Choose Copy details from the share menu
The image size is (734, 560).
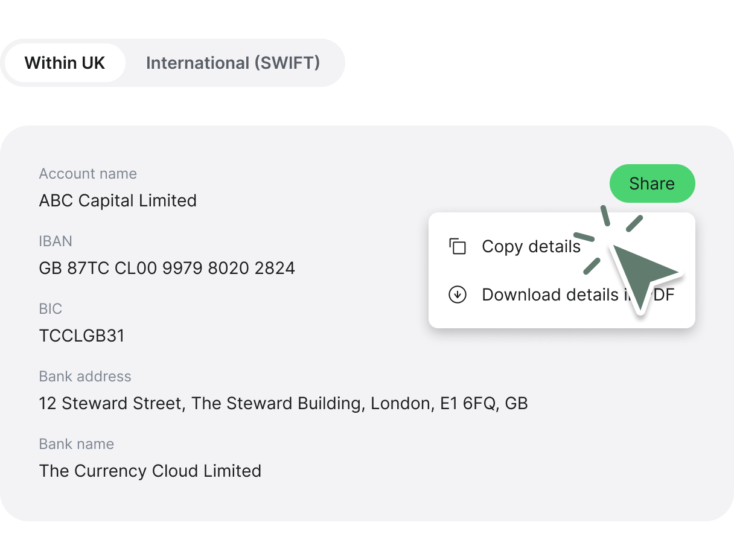coord(531,247)
